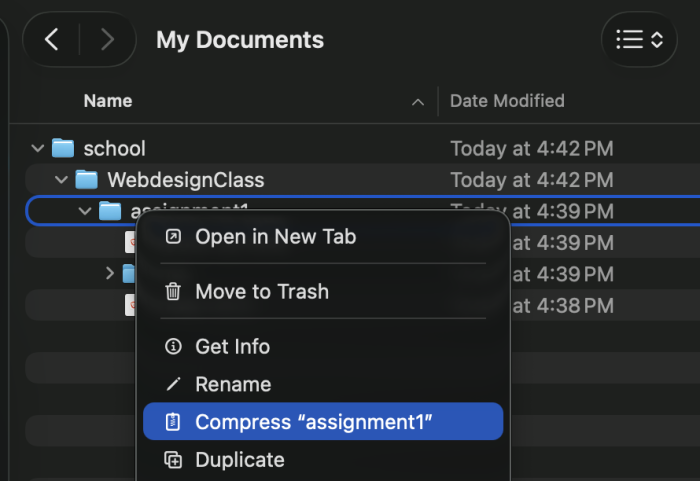This screenshot has height=481, width=700.
Task: Expand the collapsed subfolder inside assignment1
Action: tap(110, 273)
